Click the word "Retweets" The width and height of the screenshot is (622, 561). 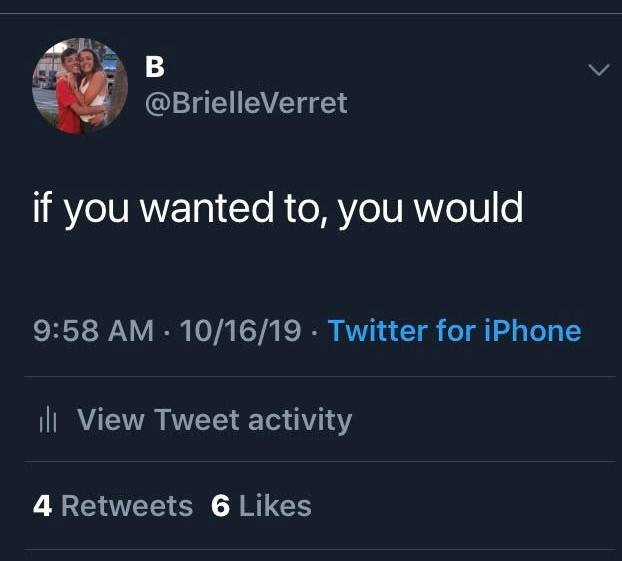click(127, 506)
